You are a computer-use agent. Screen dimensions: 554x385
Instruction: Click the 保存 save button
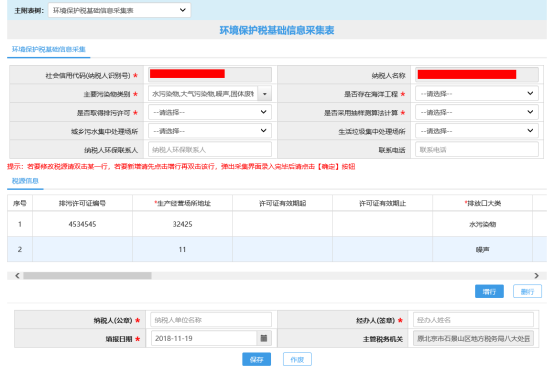click(x=257, y=359)
